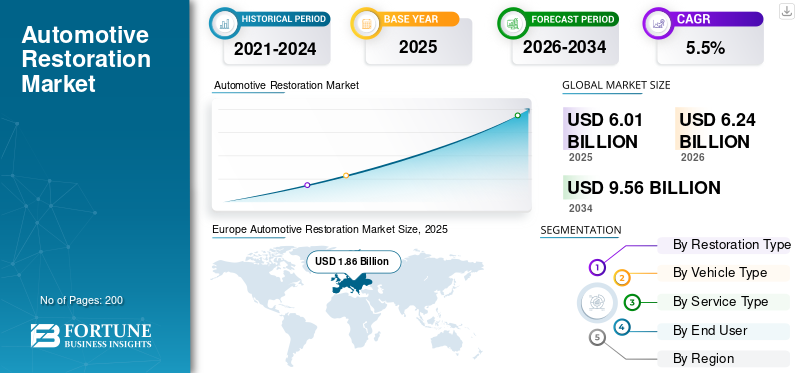The width and height of the screenshot is (800, 373).
Task: Click USD 6.01 Billion market size
Action: point(605,131)
